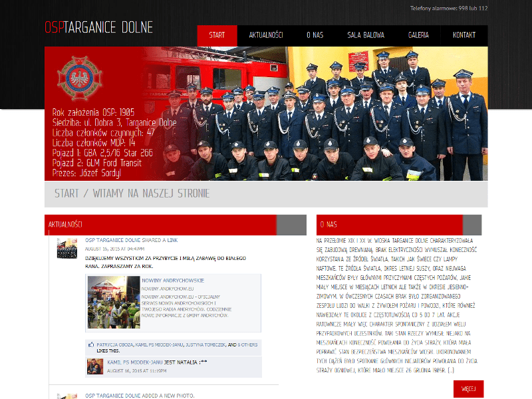Click the OSP Targanice Dolne site logo
Image resolution: width=532 pixels, height=399 pixels.
98,27
